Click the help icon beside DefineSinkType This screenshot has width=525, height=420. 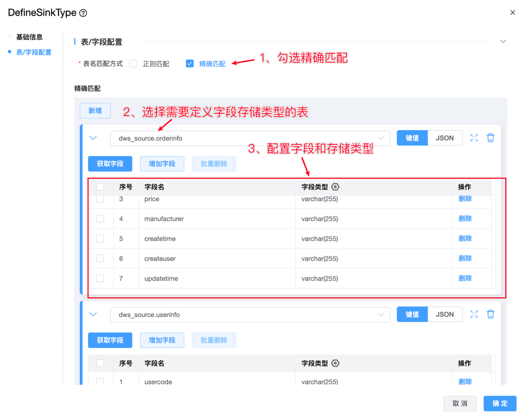click(83, 13)
